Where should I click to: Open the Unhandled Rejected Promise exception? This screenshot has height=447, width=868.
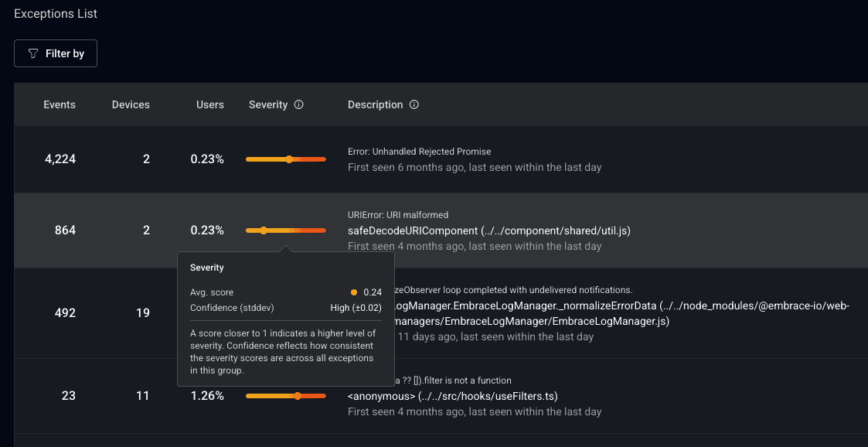(419, 152)
